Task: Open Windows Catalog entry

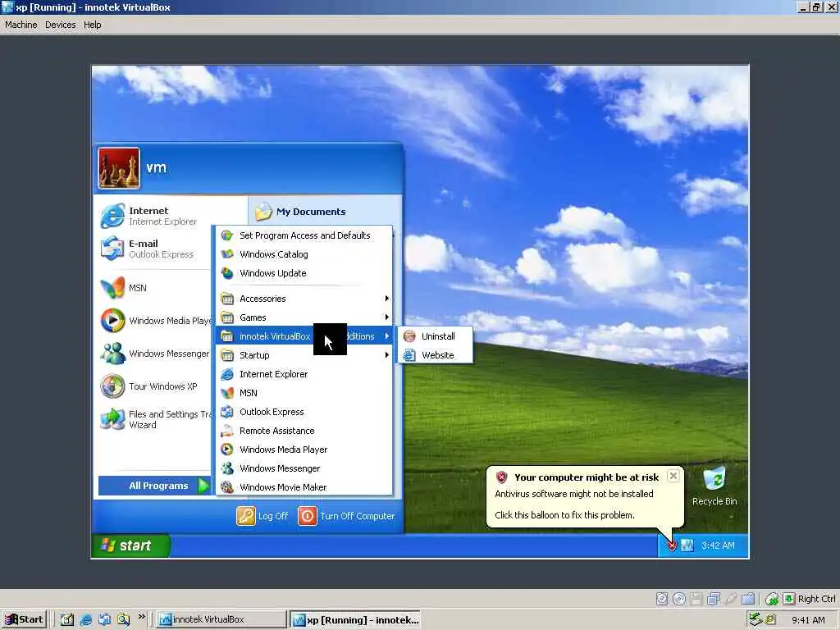Action: point(304,254)
